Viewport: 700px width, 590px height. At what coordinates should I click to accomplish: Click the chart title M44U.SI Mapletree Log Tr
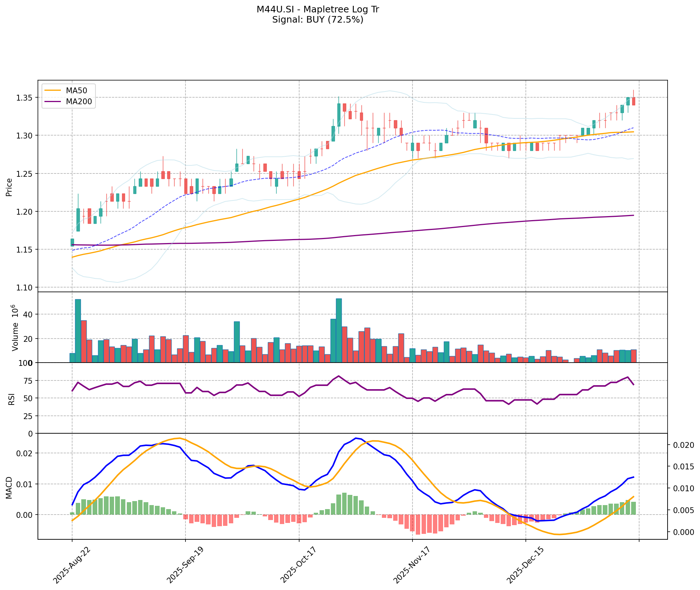coord(318,9)
